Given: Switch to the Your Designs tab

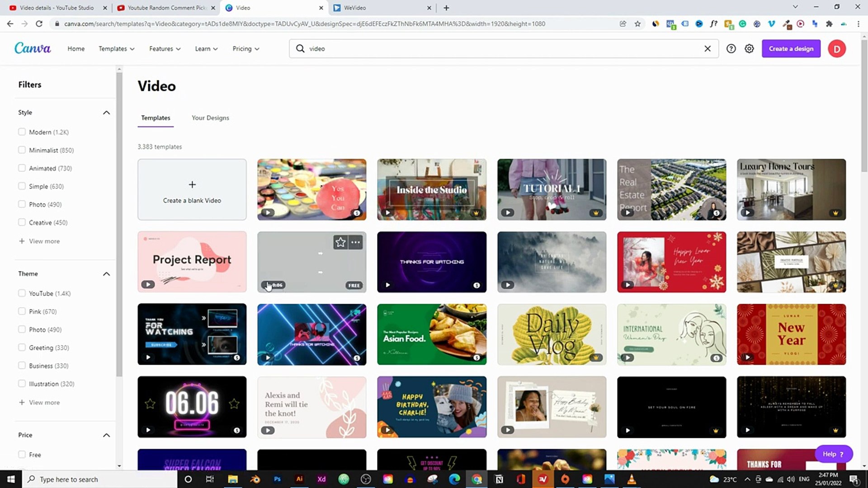Looking at the screenshot, I should pos(210,117).
